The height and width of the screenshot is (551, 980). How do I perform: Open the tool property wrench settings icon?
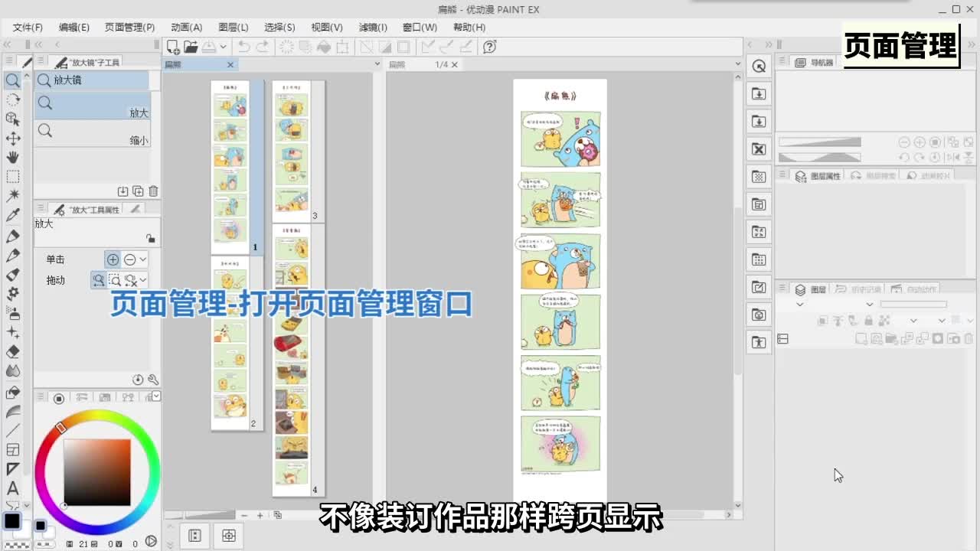(x=153, y=380)
